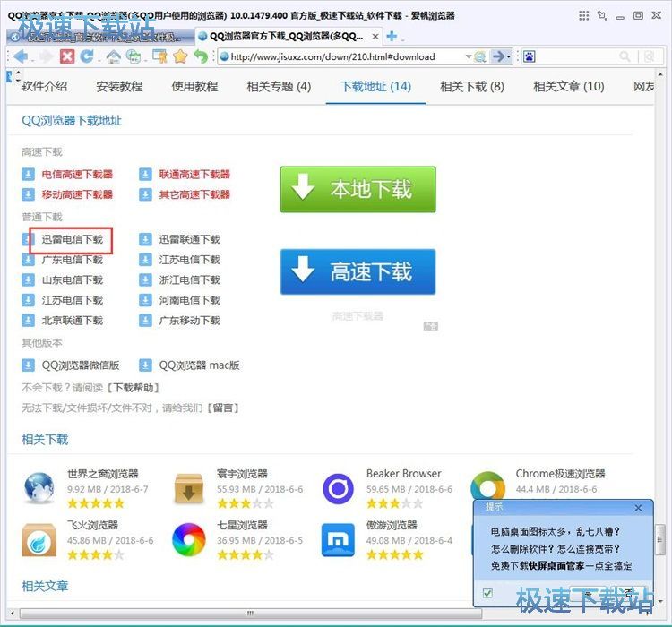Click the Baidu paw search engine icon
The height and width of the screenshot is (627, 672).
[x=530, y=56]
